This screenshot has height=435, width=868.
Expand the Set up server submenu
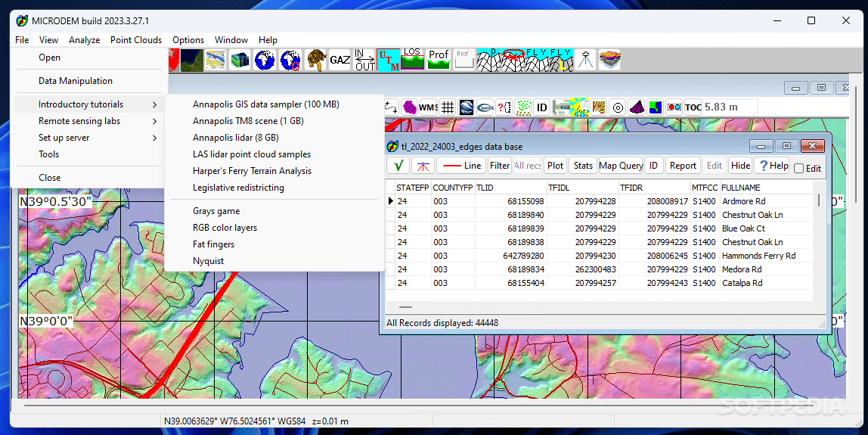[88, 138]
